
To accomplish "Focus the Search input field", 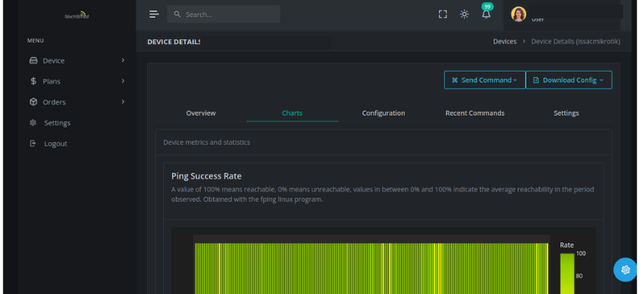I will point(224,14).
